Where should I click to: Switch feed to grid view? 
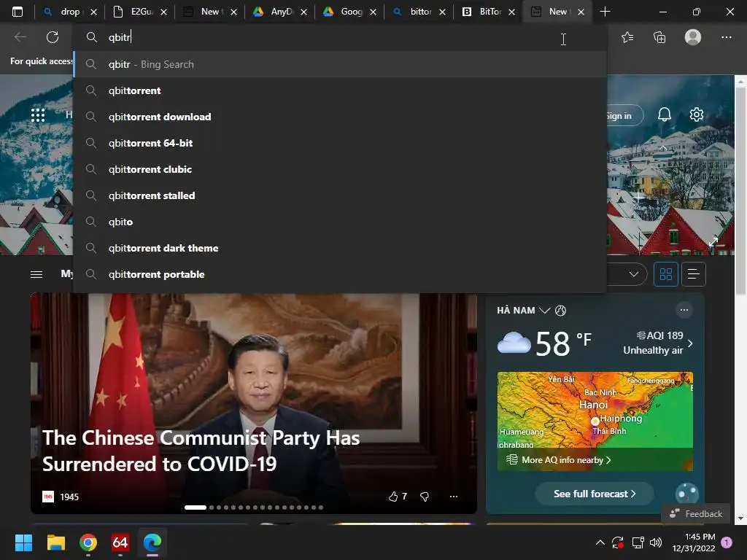click(666, 274)
